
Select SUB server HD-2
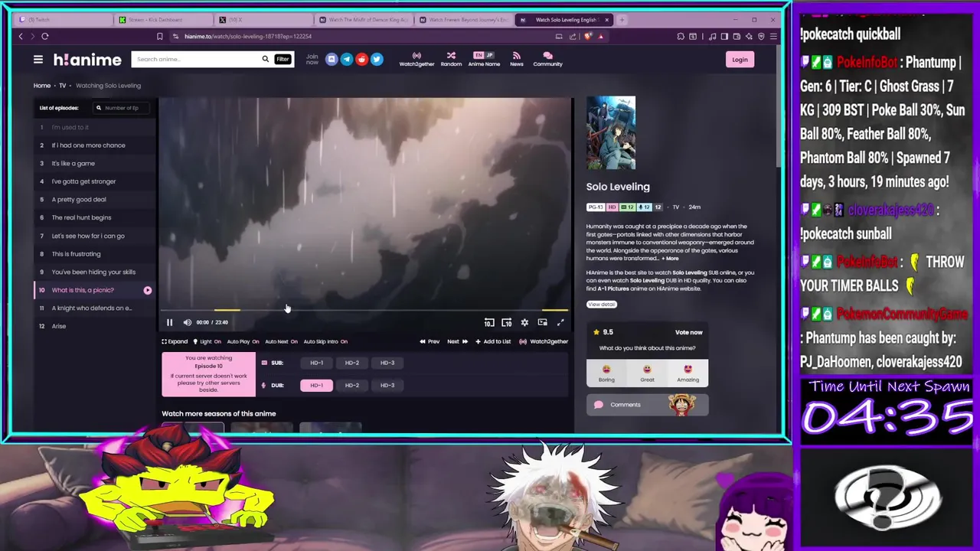(351, 363)
